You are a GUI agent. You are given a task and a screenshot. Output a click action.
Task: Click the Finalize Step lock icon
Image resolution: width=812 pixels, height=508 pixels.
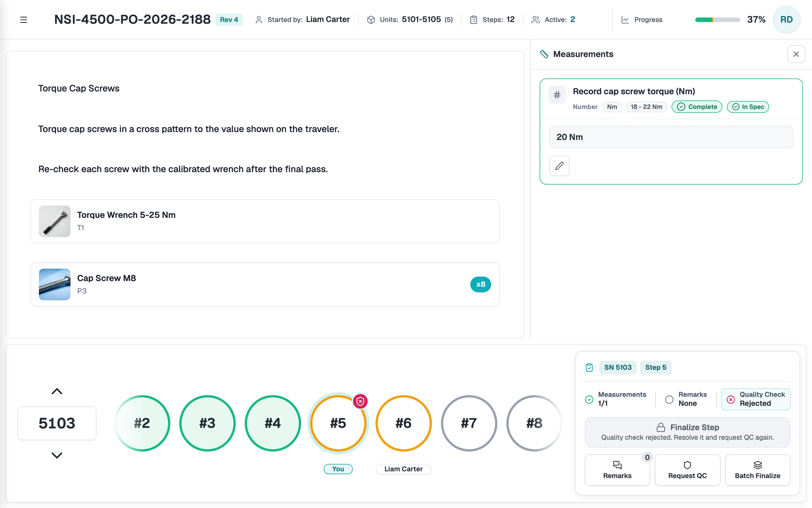pos(661,427)
